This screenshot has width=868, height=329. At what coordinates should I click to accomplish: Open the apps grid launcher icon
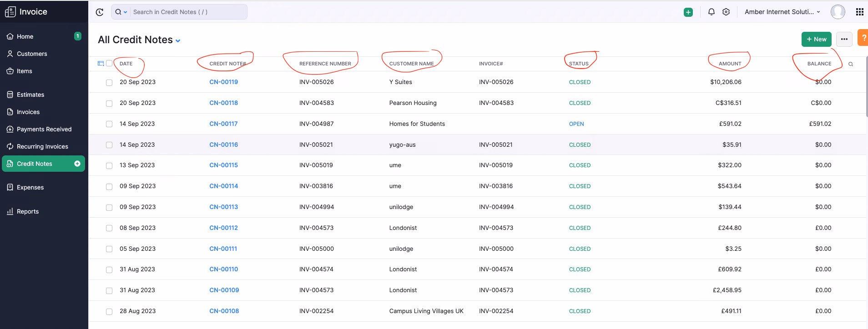pyautogui.click(x=859, y=12)
